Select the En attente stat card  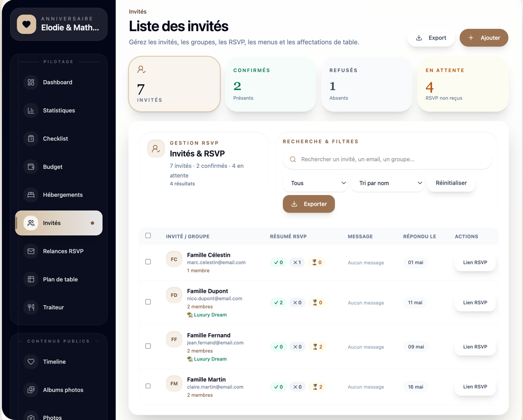463,84
